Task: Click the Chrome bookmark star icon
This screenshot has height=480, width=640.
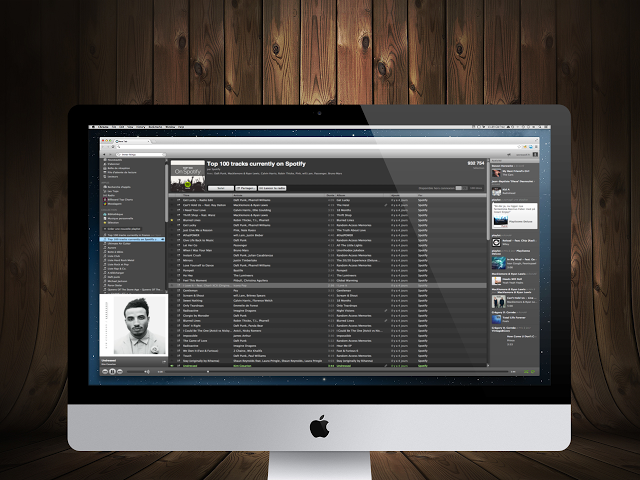Action: click(520, 147)
